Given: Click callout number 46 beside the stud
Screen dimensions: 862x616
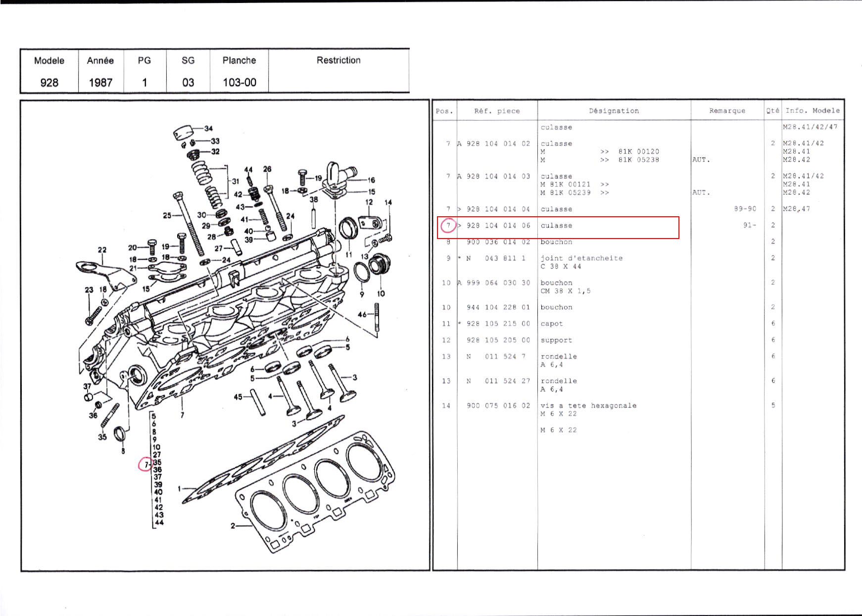Looking at the screenshot, I should 362,314.
